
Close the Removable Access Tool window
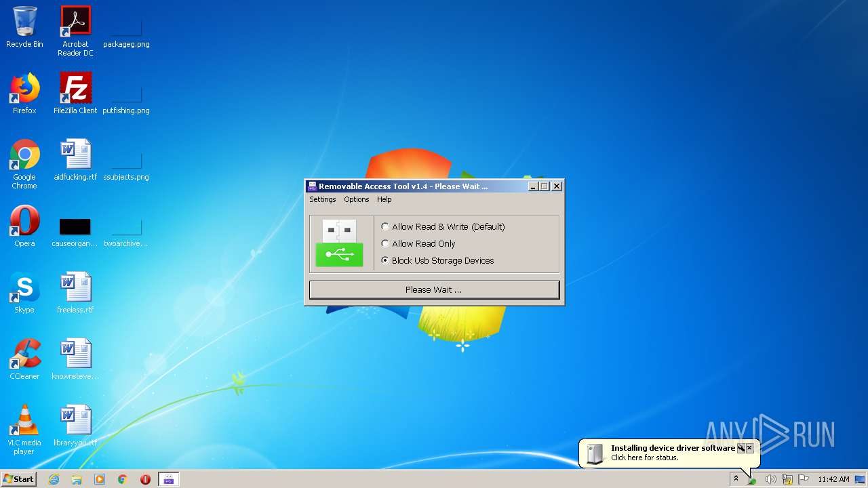tap(557, 186)
